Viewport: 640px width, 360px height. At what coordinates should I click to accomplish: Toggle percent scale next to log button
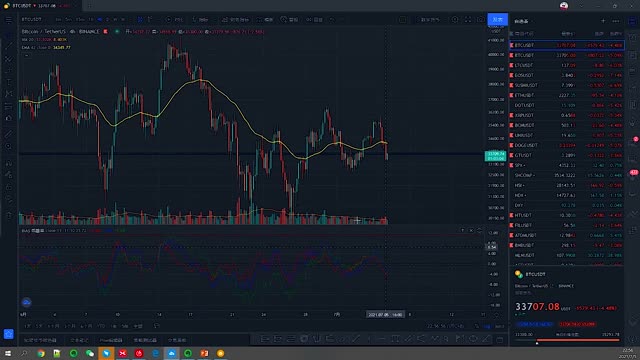(x=477, y=327)
